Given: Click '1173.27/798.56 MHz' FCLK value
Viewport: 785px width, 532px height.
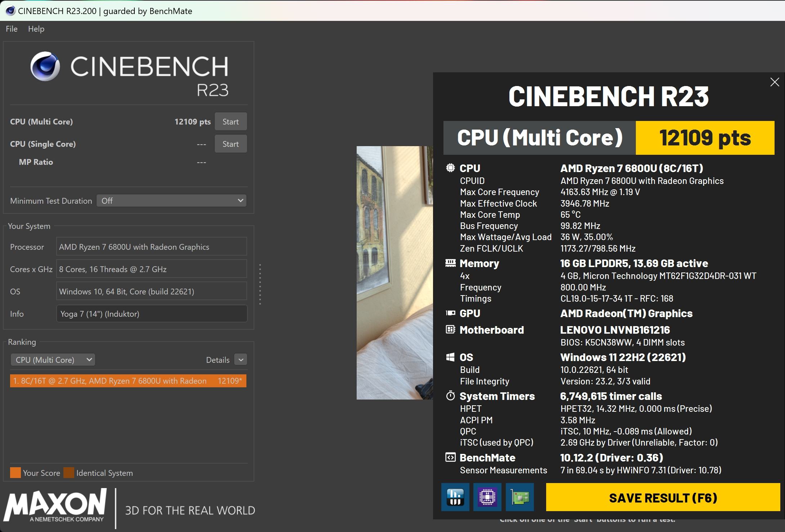Looking at the screenshot, I should (598, 248).
